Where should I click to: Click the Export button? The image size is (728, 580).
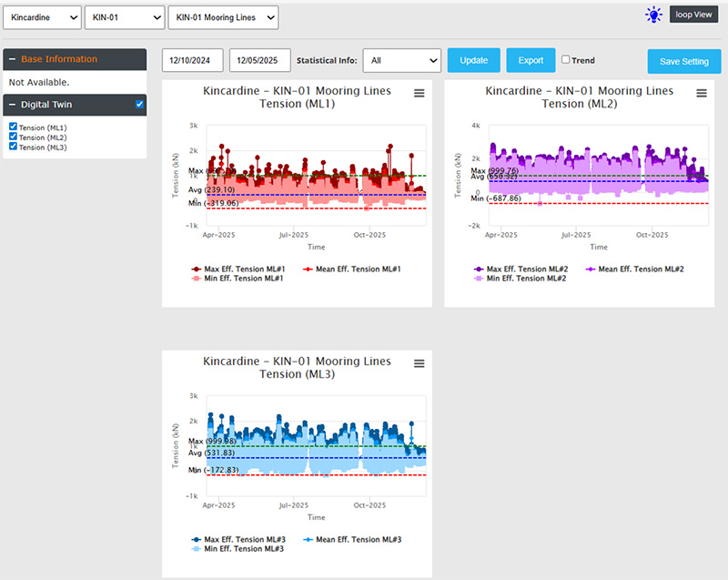click(x=531, y=60)
